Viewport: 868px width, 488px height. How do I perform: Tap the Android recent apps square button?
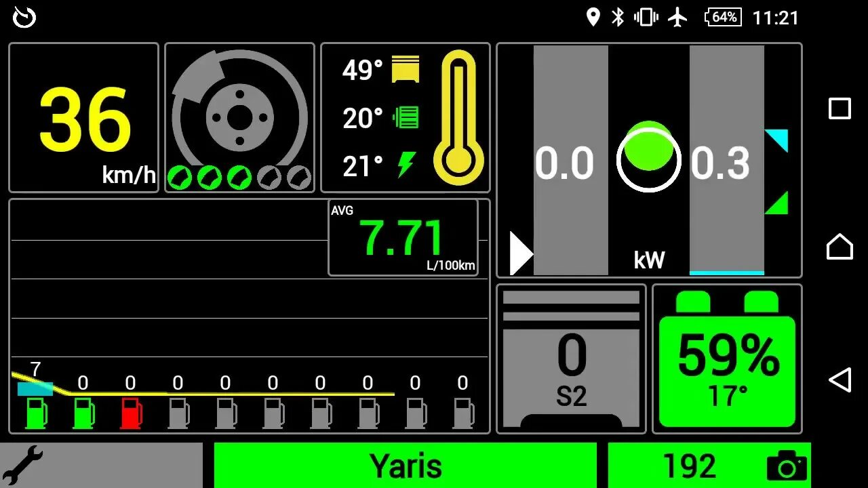coord(840,108)
